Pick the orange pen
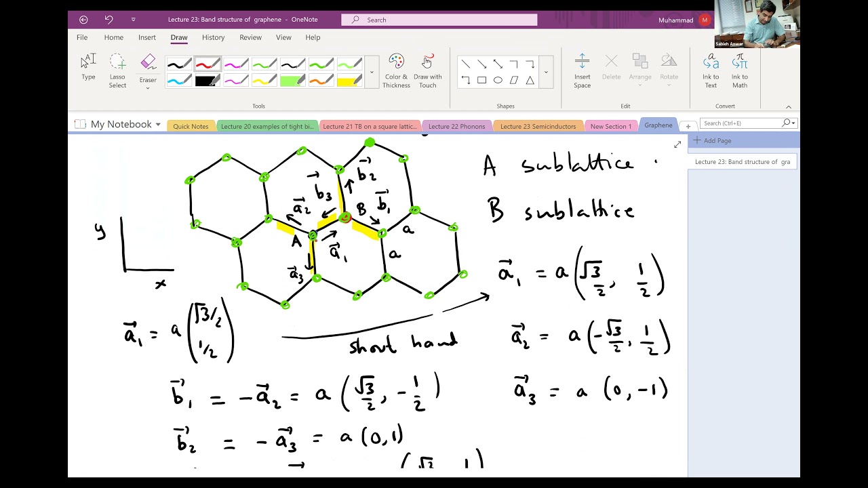The width and height of the screenshot is (868, 488). [321, 81]
